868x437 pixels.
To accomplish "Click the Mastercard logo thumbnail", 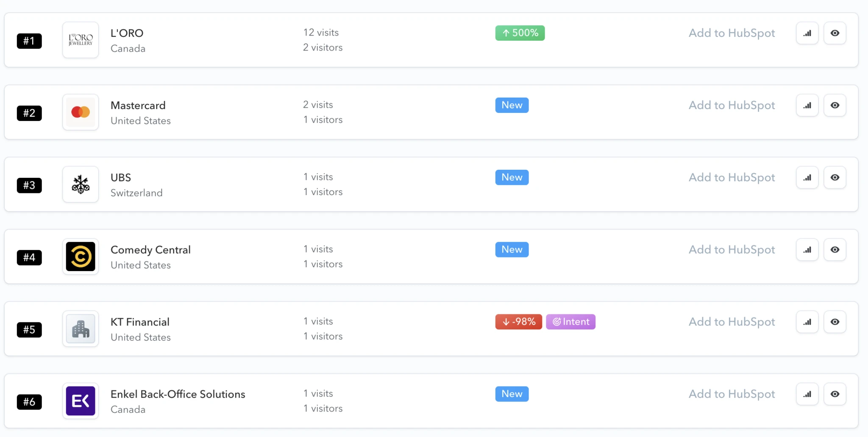I will point(81,112).
